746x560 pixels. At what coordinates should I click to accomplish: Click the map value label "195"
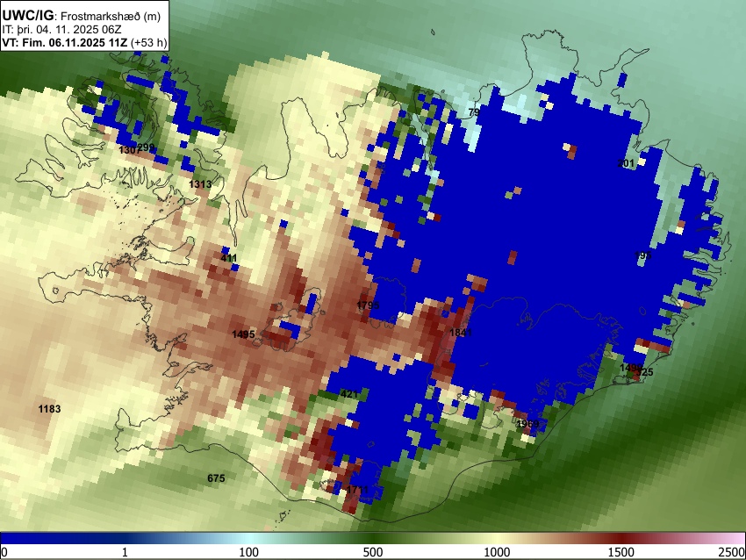point(642,255)
